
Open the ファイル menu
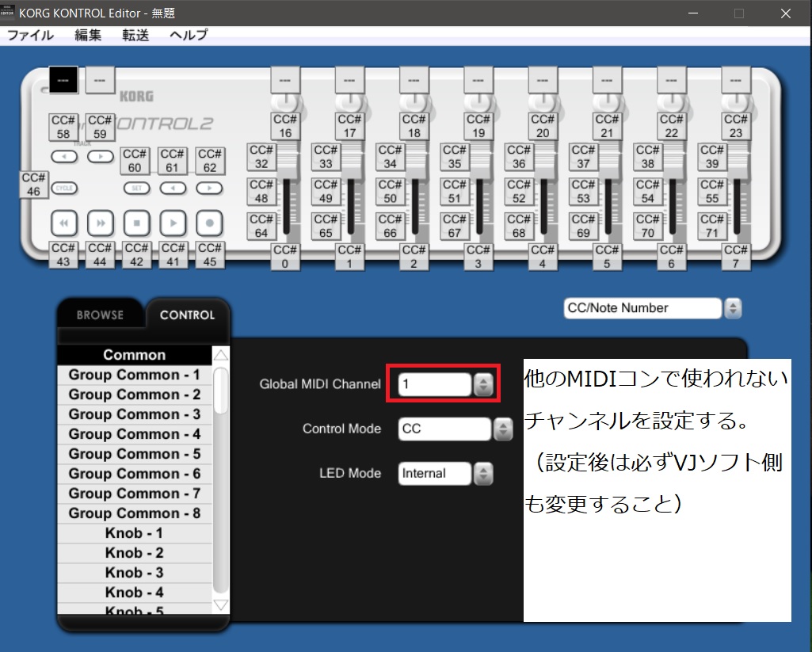(x=30, y=36)
